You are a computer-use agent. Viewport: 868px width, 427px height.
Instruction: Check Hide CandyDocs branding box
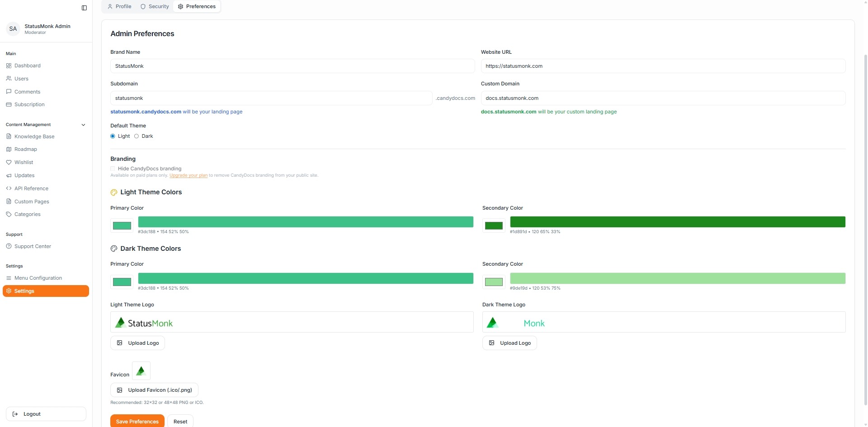[113, 169]
